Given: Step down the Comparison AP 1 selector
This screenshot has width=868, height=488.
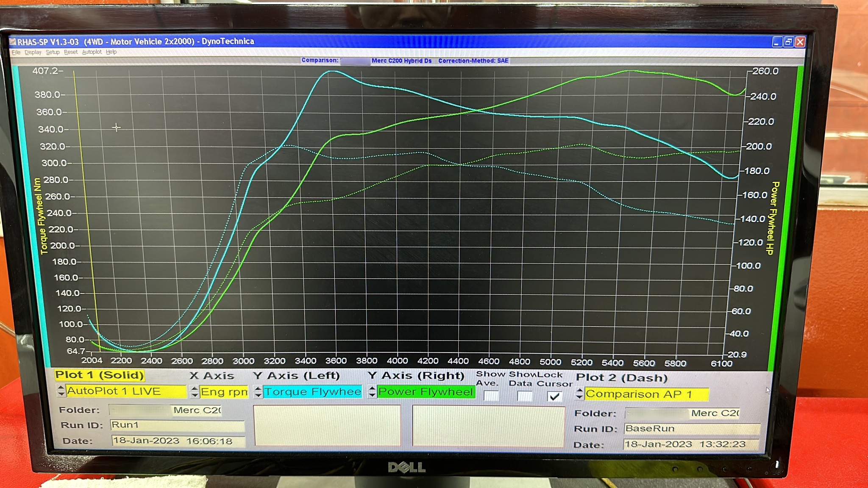Looking at the screenshot, I should click(x=579, y=397).
